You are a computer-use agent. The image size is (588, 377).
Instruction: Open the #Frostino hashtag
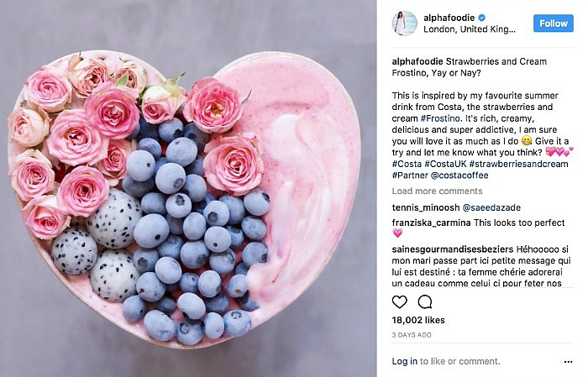[x=440, y=118]
